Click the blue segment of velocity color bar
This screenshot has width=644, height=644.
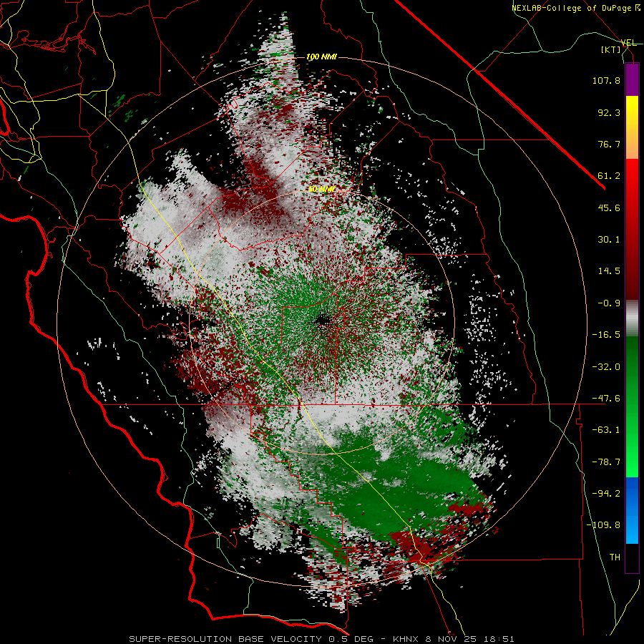pos(632,510)
